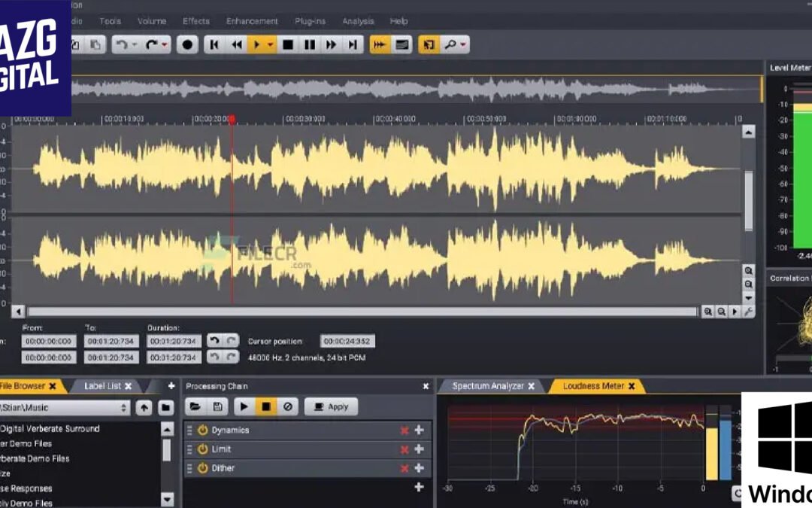812x508 pixels.
Task: Zoom in horizontally on the waveform
Action: pos(707,312)
